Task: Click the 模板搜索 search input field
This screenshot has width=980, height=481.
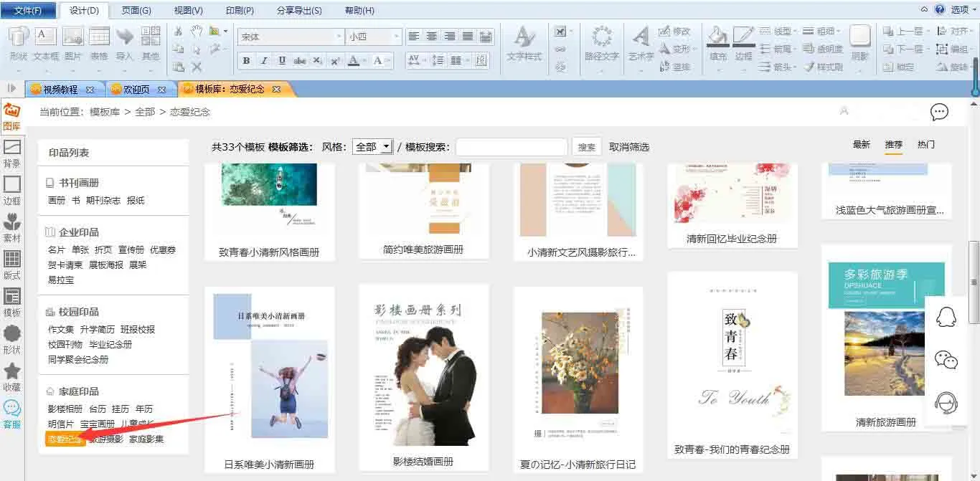Action: coord(511,147)
